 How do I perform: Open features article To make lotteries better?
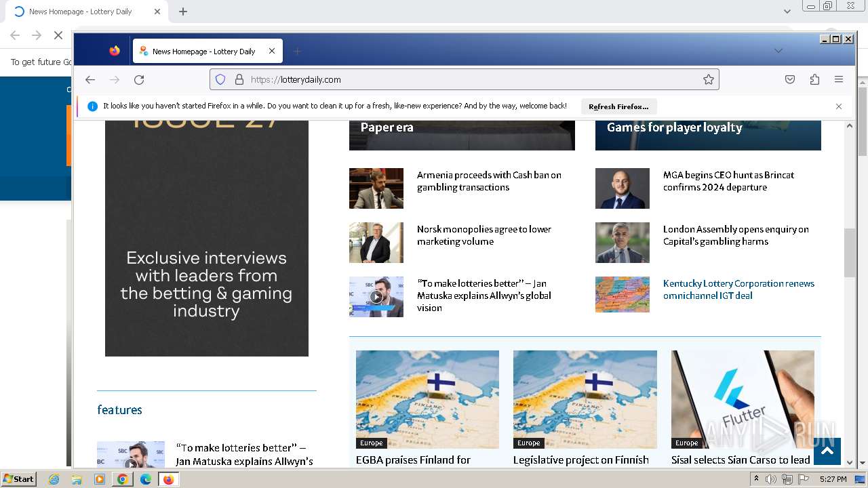pos(244,455)
